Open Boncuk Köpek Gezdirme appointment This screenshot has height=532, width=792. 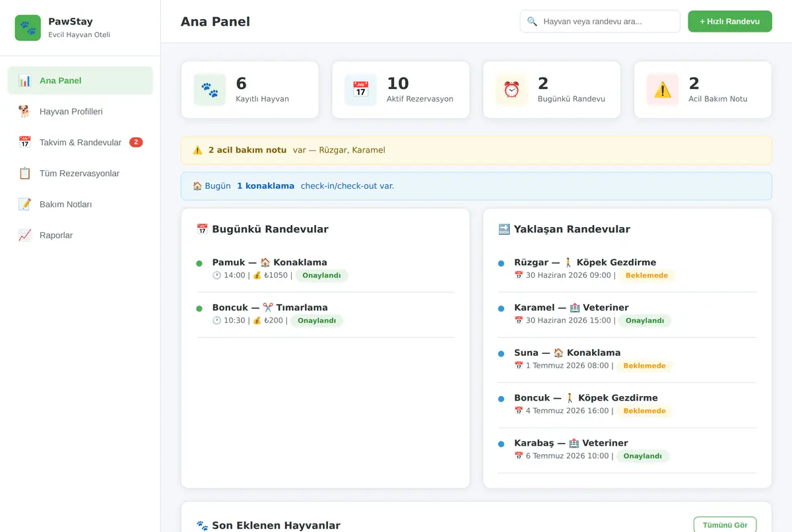coord(627,405)
